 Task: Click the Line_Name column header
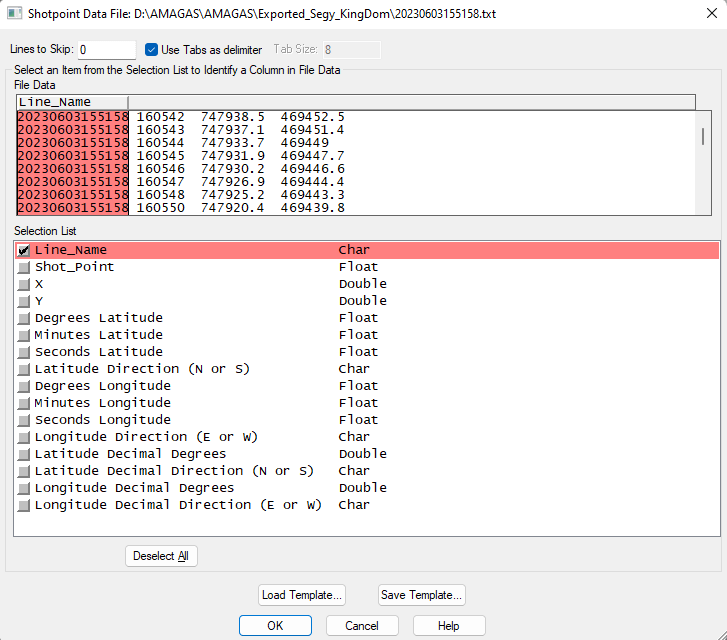pos(72,102)
